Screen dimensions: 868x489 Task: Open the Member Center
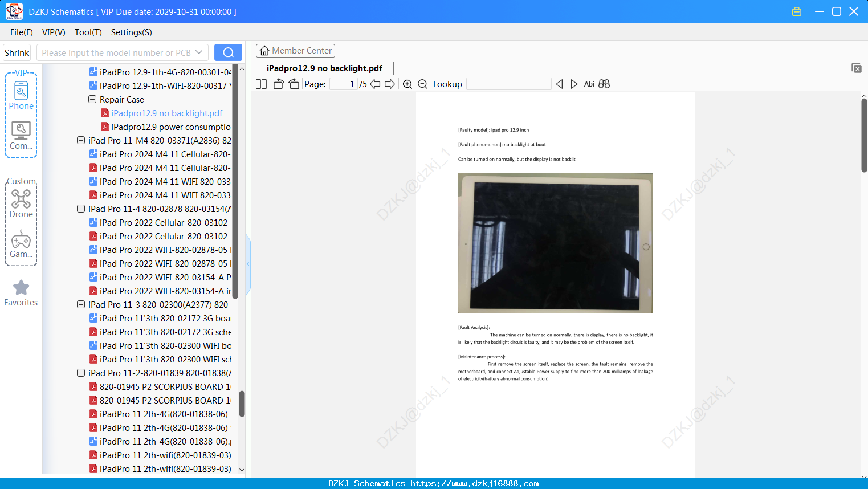[295, 51]
